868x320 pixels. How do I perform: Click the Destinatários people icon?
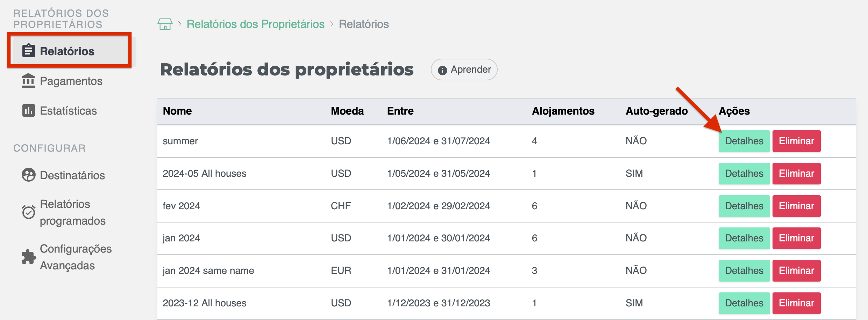[x=29, y=175]
